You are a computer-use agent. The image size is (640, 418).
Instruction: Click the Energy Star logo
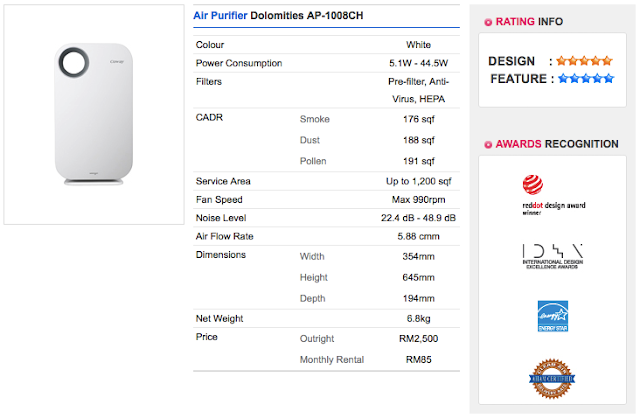coord(553,316)
